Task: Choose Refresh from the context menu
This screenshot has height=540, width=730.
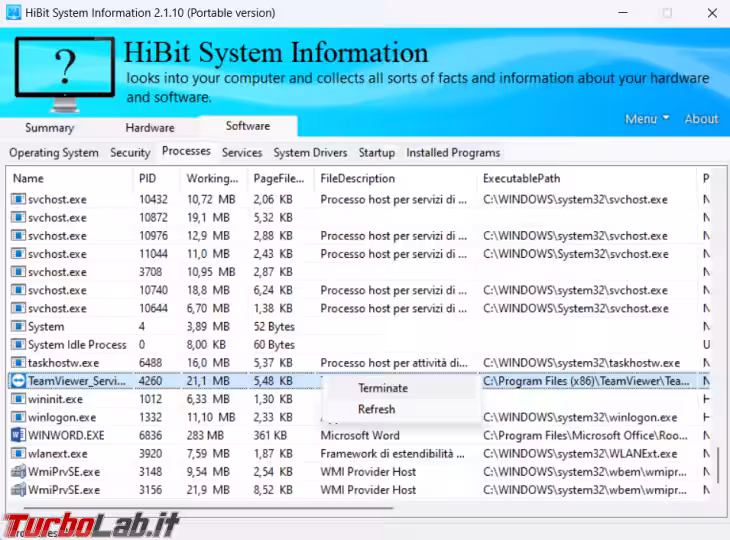Action: 376,409
